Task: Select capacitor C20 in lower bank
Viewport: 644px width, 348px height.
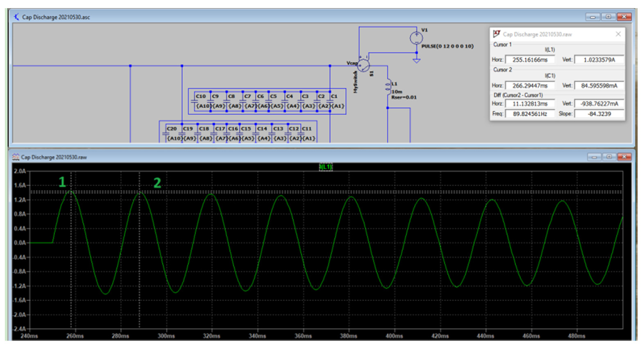Action: (166, 133)
